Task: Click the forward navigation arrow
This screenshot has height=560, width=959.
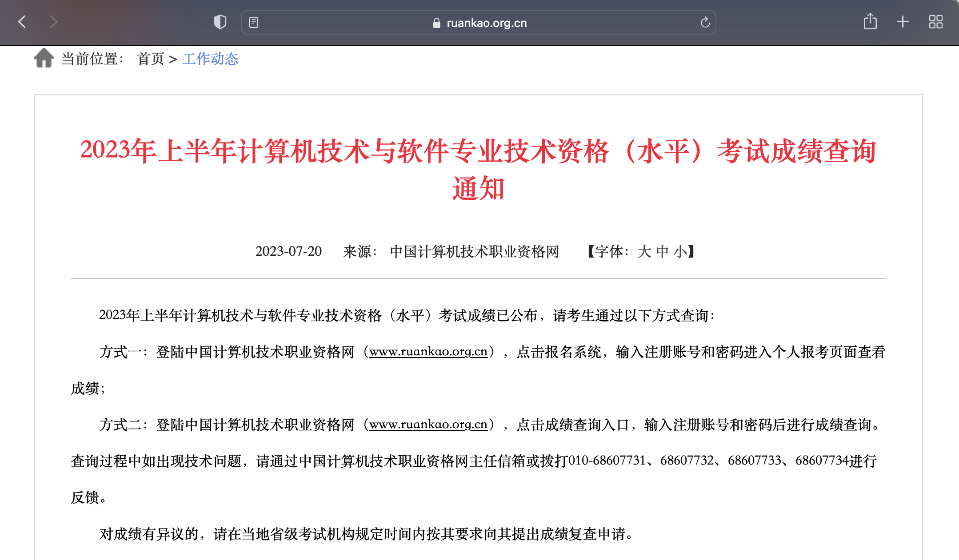Action: [53, 22]
